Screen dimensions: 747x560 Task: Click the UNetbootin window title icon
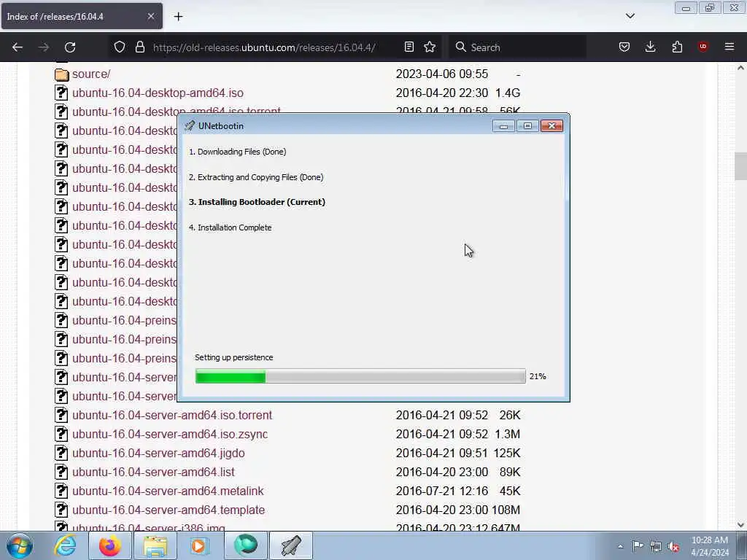point(190,125)
